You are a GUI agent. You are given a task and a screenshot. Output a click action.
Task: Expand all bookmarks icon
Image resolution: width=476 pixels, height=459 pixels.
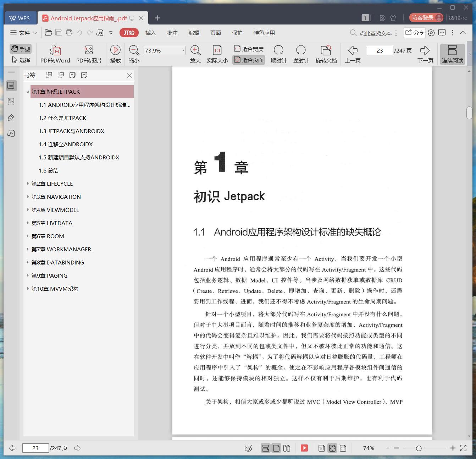point(49,75)
